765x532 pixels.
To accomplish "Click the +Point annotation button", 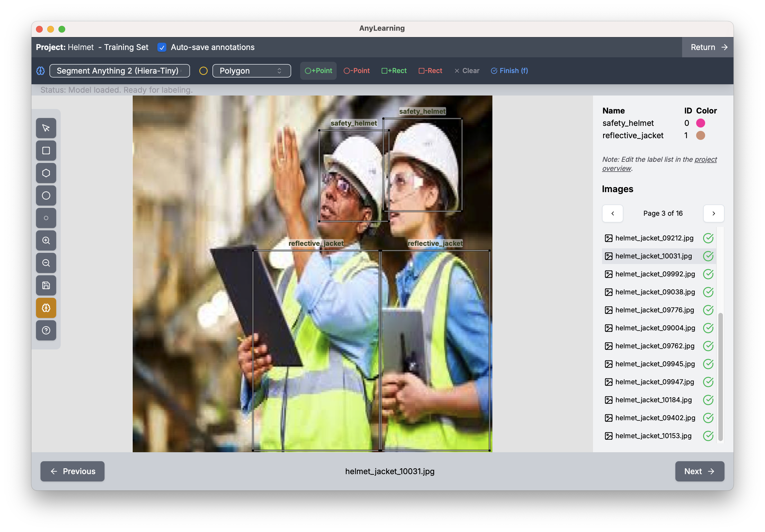I will pyautogui.click(x=318, y=70).
